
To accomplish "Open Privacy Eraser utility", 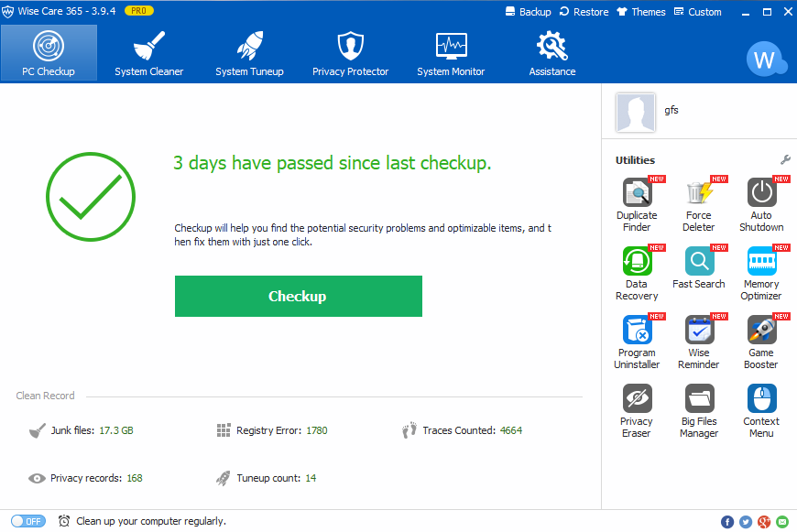I will pyautogui.click(x=637, y=410).
